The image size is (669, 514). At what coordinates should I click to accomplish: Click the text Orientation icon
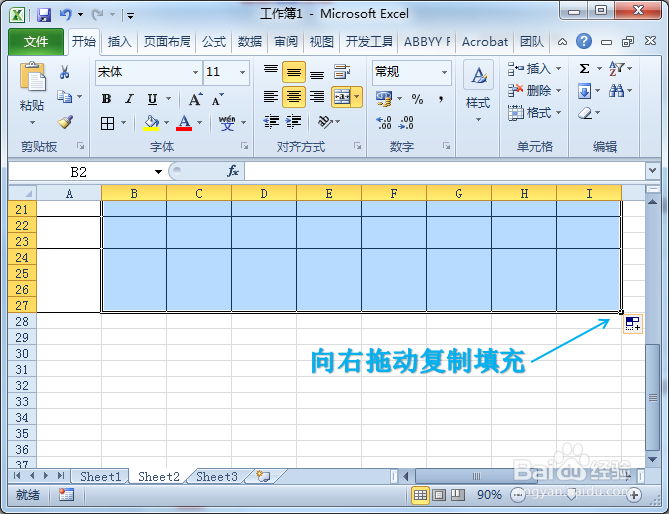pos(326,122)
